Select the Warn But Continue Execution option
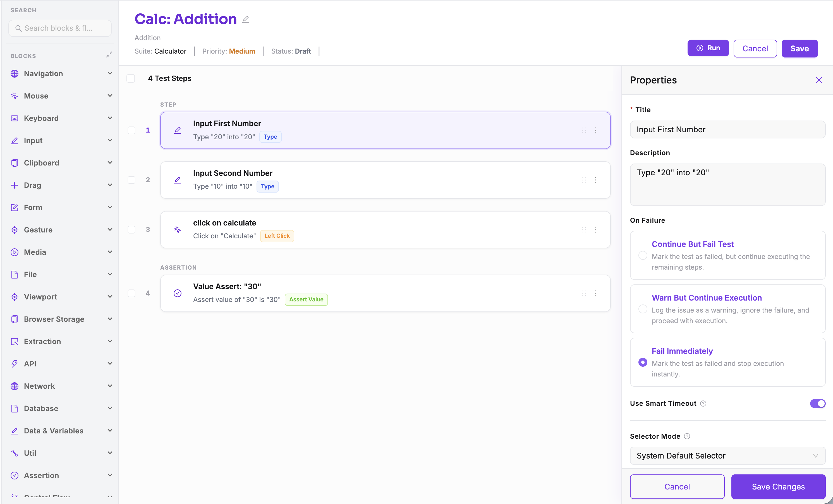Viewport: 833px width, 504px height. [x=727, y=309]
